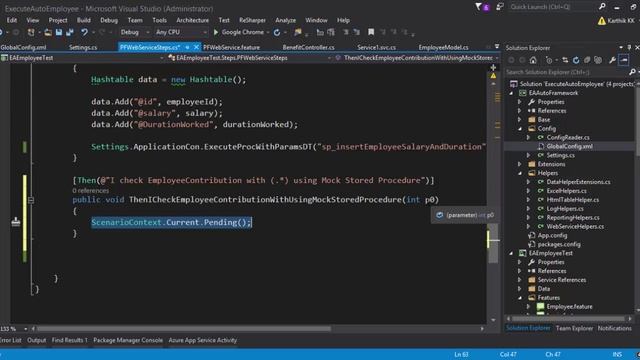Viewport: 640px width, 360px height.
Task: Click the editor vertical scrollbar thumb
Action: point(493,244)
